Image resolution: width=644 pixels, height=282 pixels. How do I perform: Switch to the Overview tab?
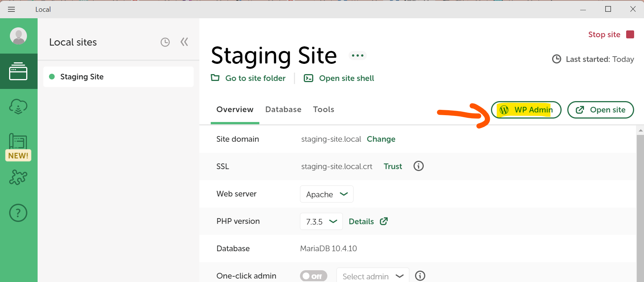pos(235,109)
